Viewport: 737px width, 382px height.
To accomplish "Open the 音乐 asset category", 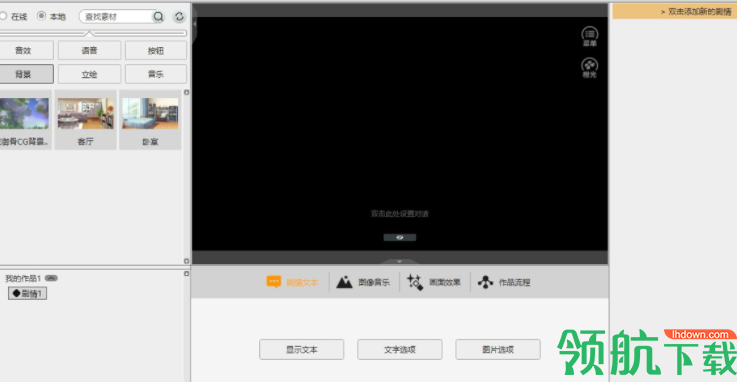I will click(x=156, y=74).
